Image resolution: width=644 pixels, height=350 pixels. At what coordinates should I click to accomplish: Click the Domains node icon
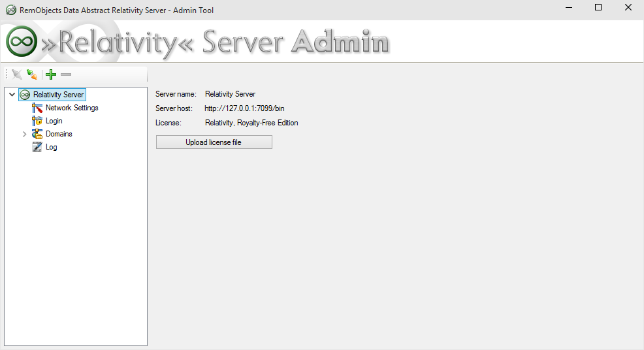click(37, 134)
